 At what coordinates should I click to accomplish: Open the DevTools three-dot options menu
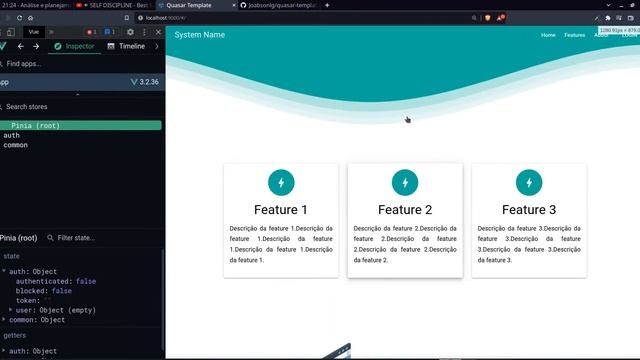144,32
